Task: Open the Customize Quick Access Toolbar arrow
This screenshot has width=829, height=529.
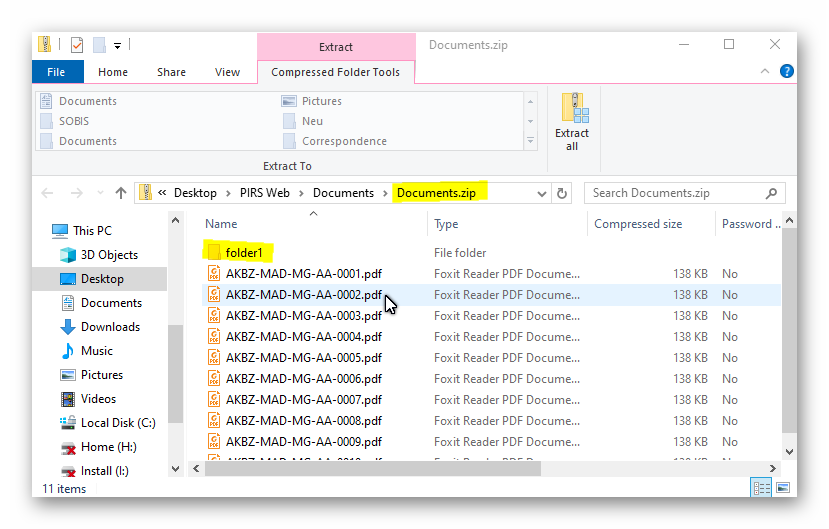Action: click(x=117, y=46)
